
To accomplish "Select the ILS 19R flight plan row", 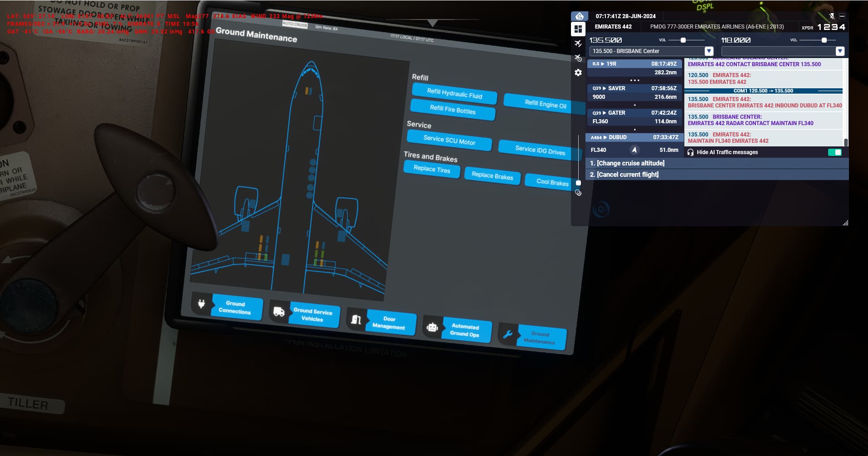I will [x=634, y=68].
